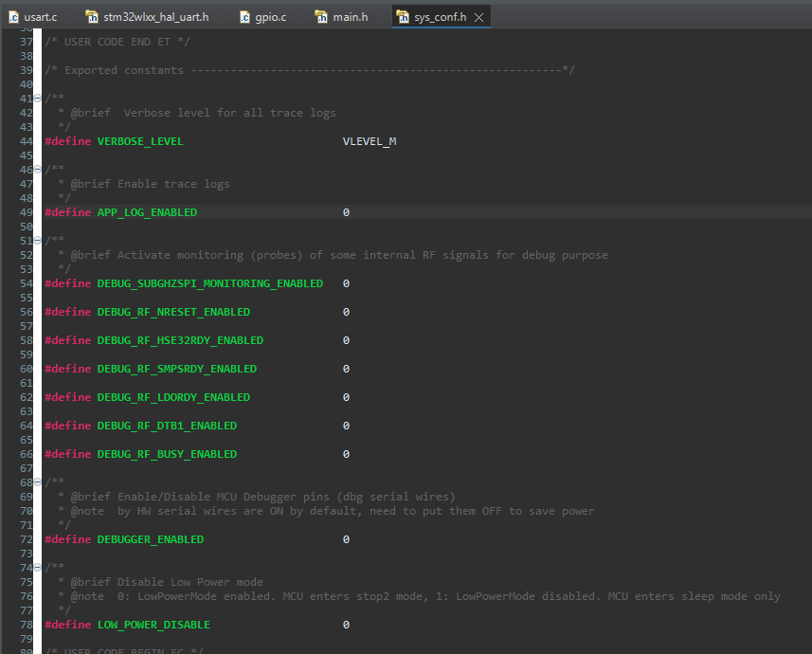Click the DEBUG_RF_BUSY_ENABLED macro name
Image resolution: width=812 pixels, height=654 pixels.
click(x=167, y=454)
